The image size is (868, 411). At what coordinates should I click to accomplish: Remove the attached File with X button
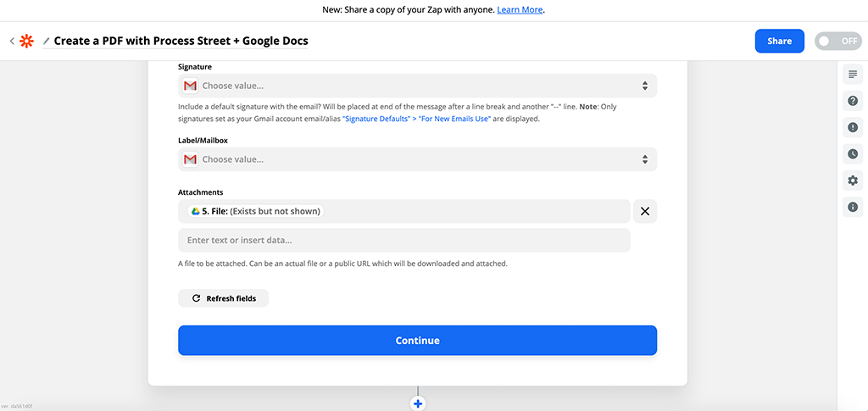(x=644, y=211)
